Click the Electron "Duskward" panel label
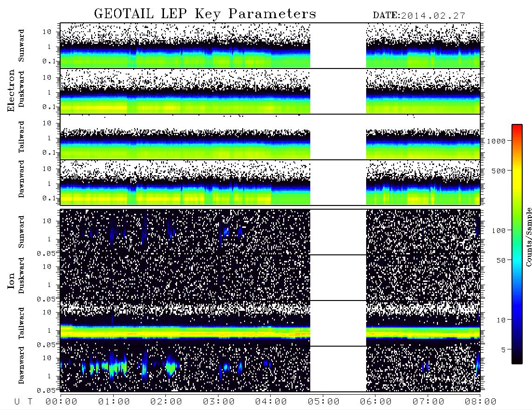 (21, 89)
